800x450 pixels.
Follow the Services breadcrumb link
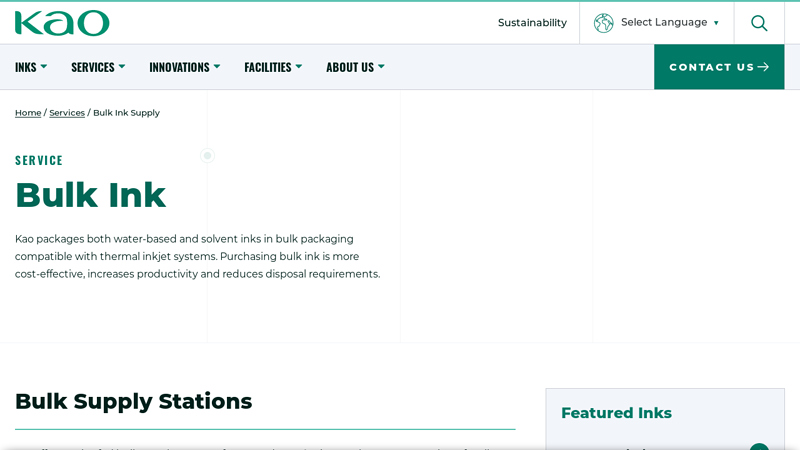click(67, 113)
